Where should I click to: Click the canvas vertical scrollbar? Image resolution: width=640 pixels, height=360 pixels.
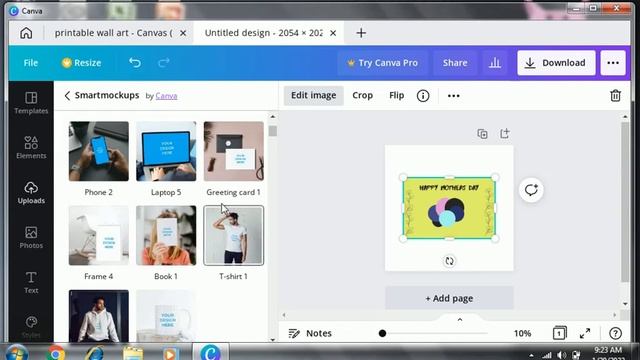click(625, 202)
